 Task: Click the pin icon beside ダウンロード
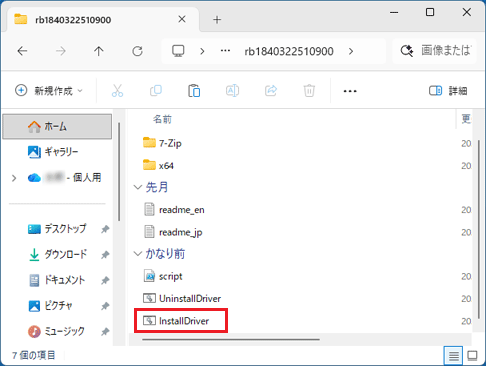point(105,255)
